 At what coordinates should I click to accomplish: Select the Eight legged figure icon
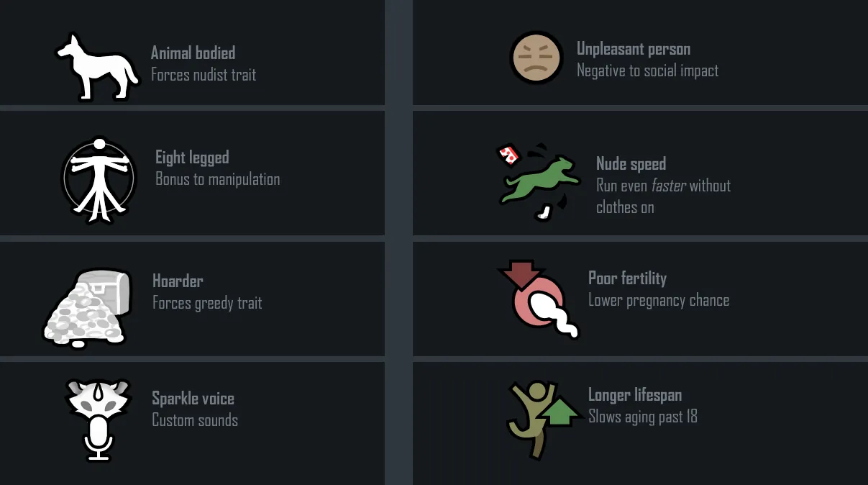[99, 179]
